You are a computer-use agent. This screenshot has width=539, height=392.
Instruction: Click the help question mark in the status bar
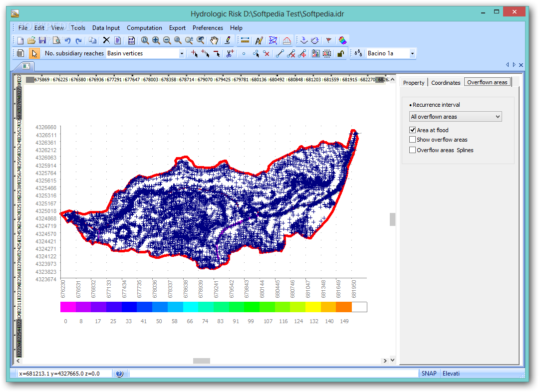click(119, 374)
